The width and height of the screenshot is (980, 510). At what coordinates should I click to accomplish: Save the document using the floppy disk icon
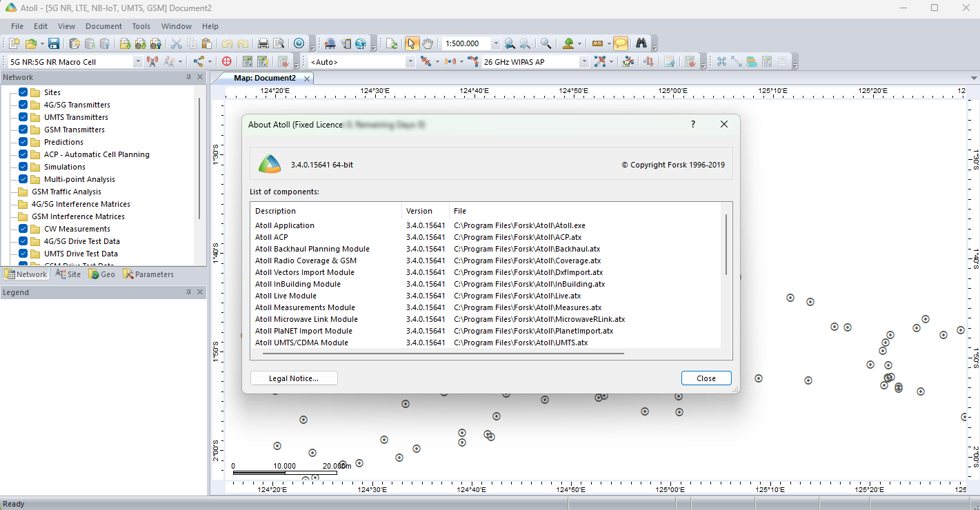(x=53, y=43)
